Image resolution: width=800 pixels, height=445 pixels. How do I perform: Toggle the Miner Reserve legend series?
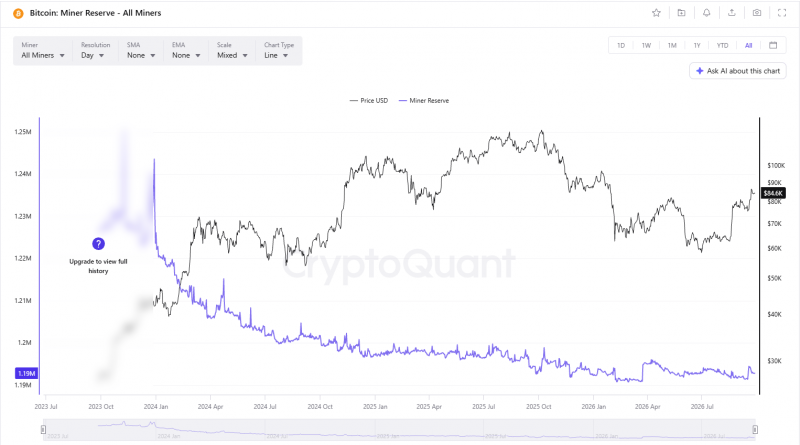click(424, 101)
